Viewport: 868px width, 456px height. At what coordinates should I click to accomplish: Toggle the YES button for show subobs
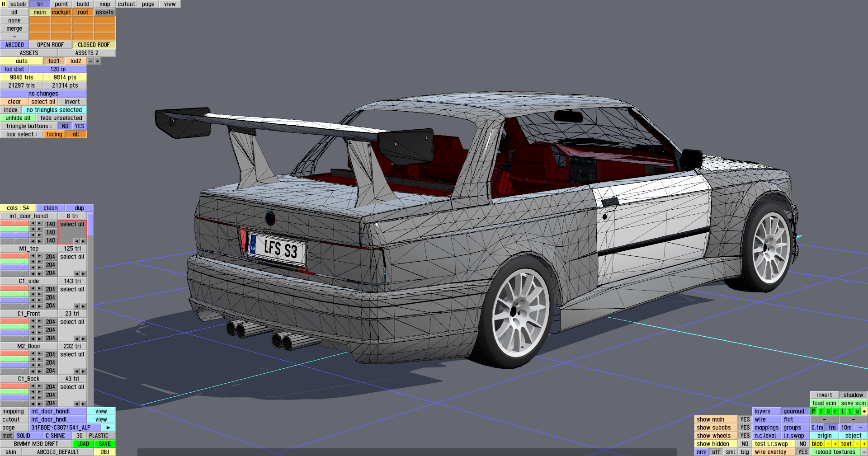(745, 428)
